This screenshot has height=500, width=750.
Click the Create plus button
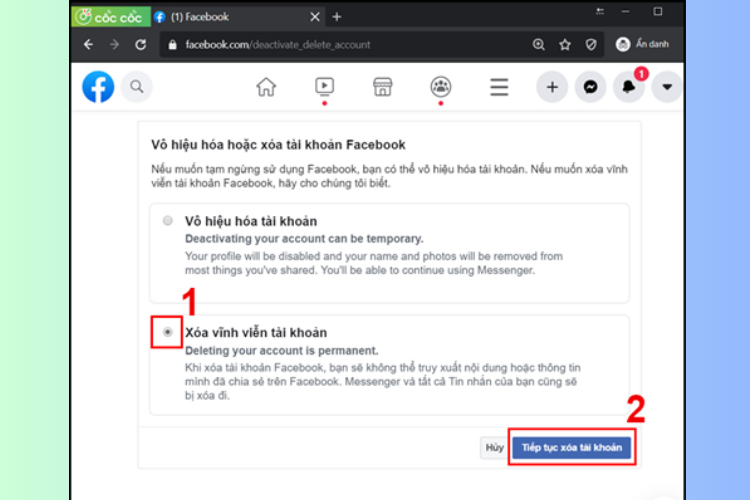(x=552, y=87)
